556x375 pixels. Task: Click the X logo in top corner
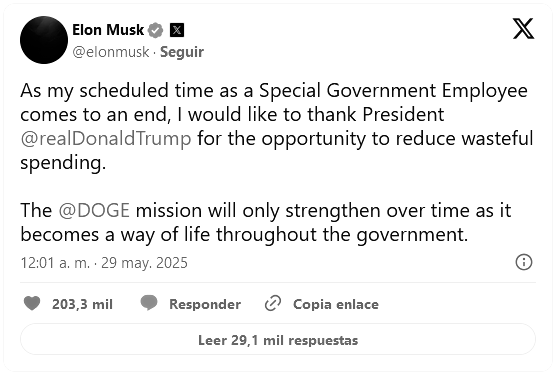click(523, 29)
